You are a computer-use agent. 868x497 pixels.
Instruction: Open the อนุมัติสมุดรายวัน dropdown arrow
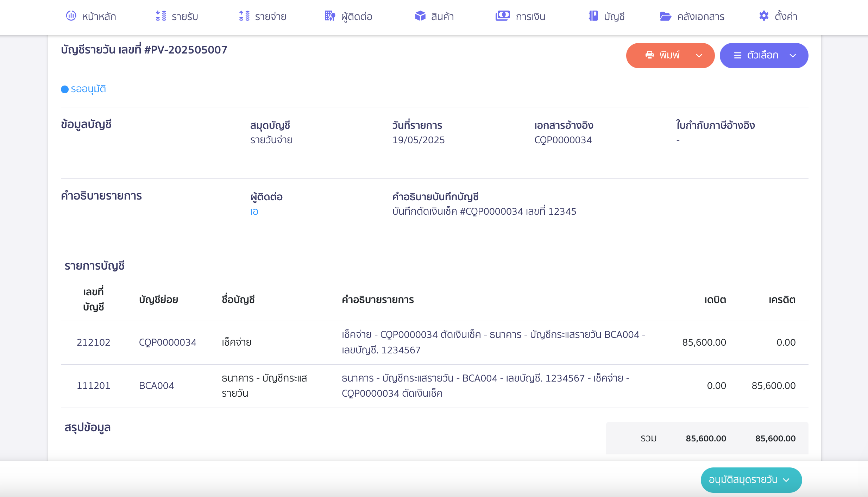[x=787, y=480]
